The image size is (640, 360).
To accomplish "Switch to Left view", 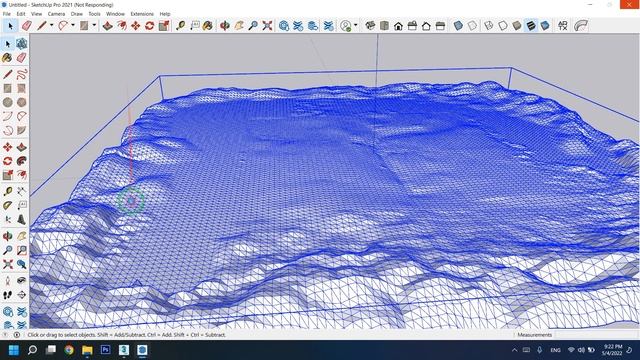I will click(x=440, y=26).
